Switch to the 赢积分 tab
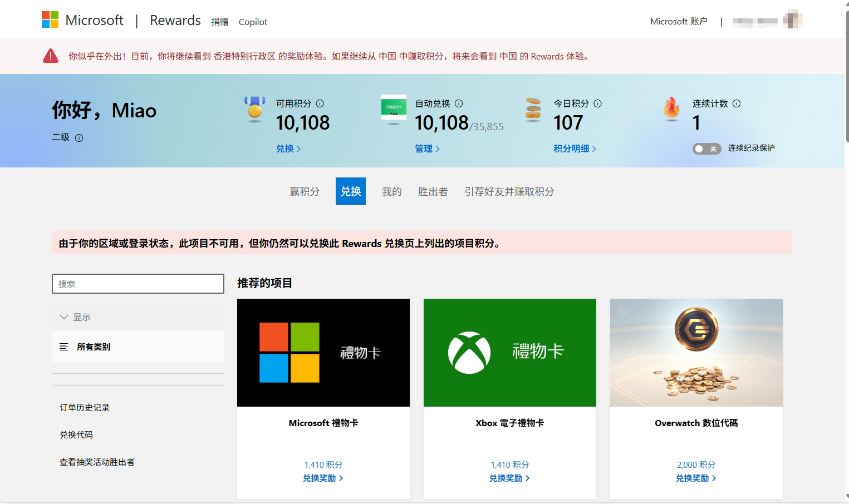 point(305,191)
